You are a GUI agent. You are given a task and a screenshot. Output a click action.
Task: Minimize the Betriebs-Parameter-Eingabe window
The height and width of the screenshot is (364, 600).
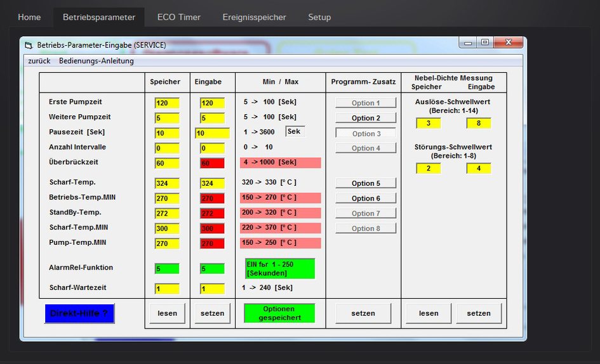(468, 42)
